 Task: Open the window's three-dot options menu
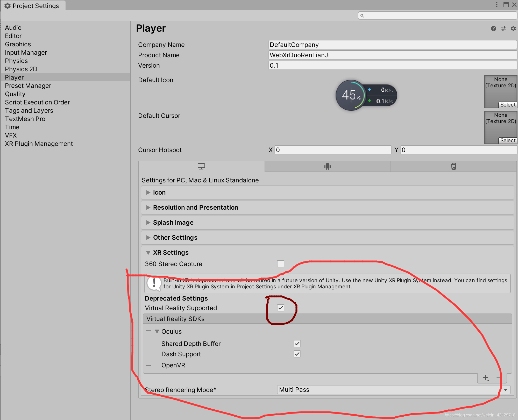(x=496, y=5)
